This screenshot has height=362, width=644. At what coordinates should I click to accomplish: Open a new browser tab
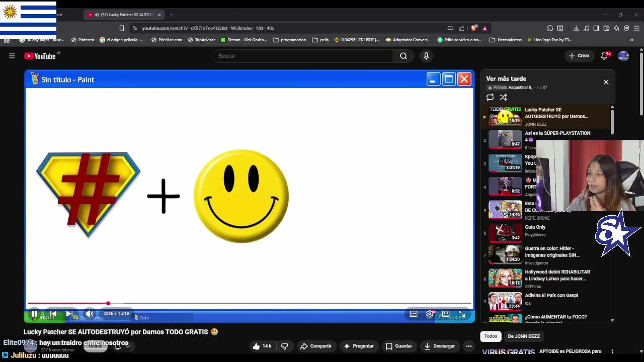[x=172, y=15]
